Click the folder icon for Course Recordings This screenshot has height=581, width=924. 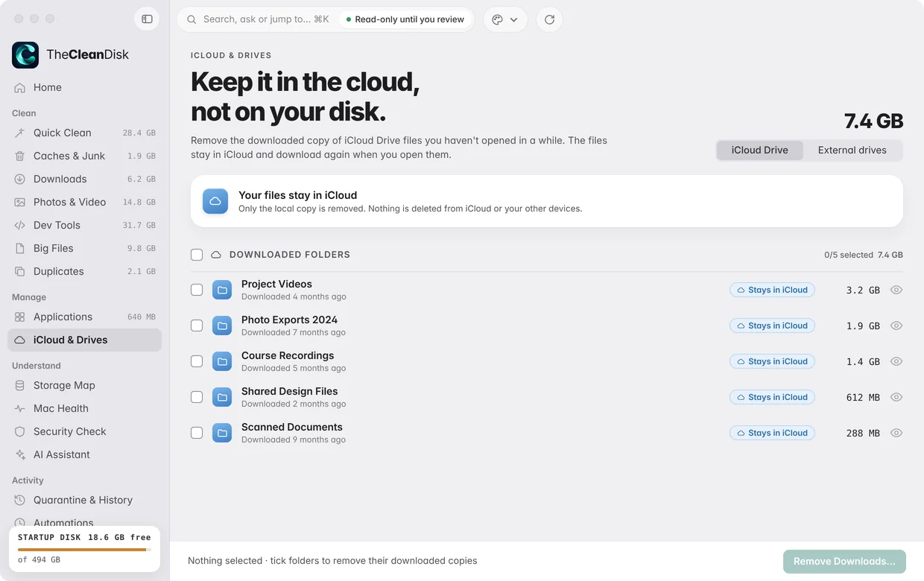[x=222, y=361]
